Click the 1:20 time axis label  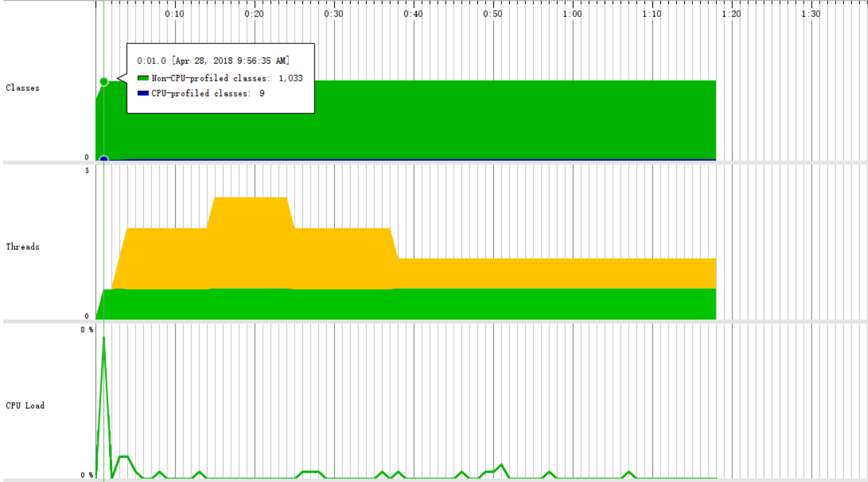(x=732, y=14)
